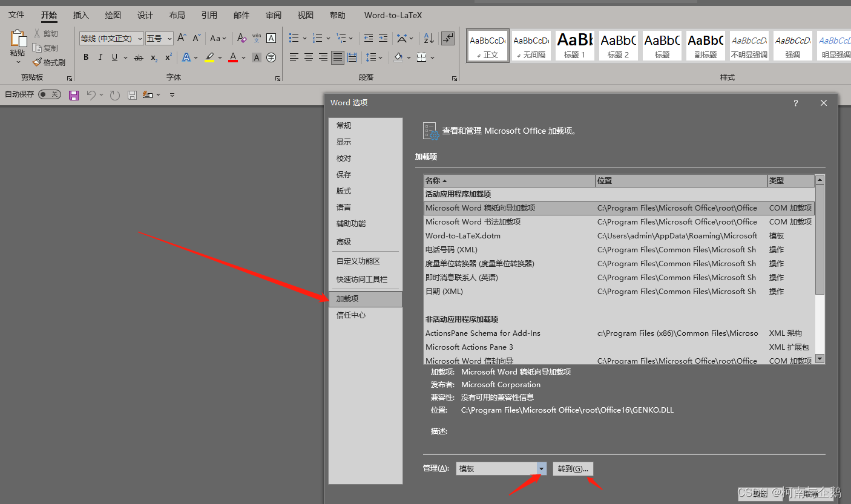Apply Superscript formatting
The width and height of the screenshot is (851, 504).
[x=168, y=57]
